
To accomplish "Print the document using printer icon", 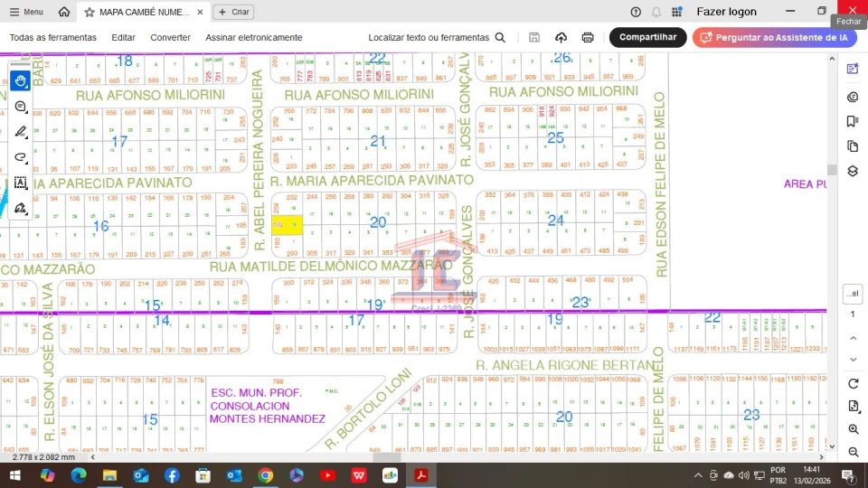I will [588, 38].
